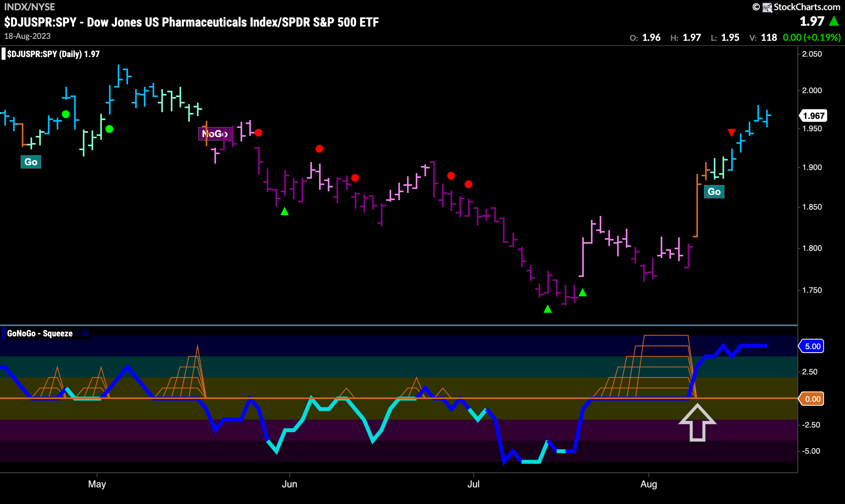Click the V: 118 volume value
The height and width of the screenshot is (504, 845).
tap(763, 38)
